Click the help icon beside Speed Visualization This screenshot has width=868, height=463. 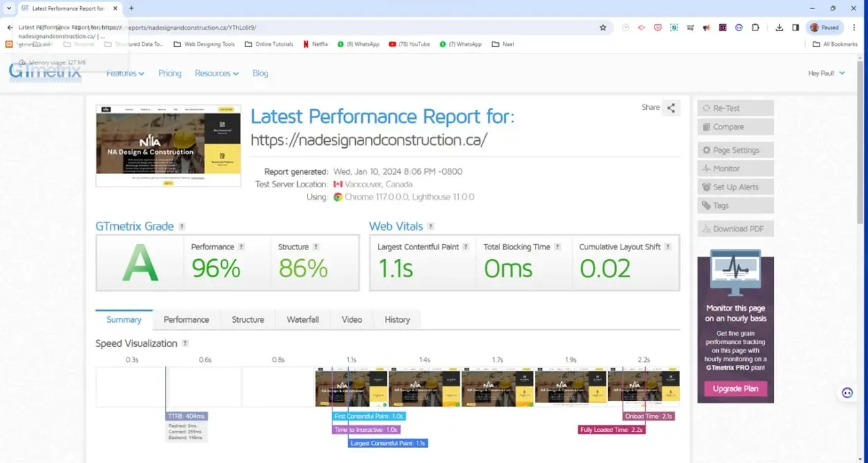coord(185,343)
